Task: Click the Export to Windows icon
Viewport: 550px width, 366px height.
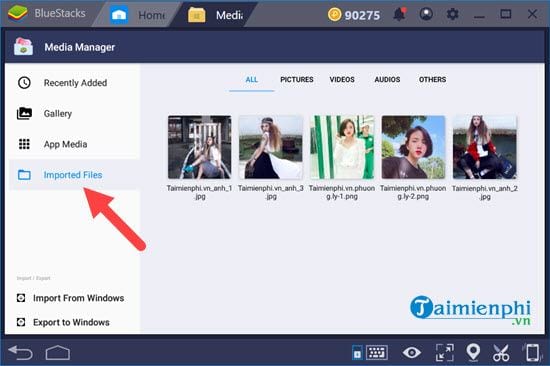Action: (x=21, y=322)
